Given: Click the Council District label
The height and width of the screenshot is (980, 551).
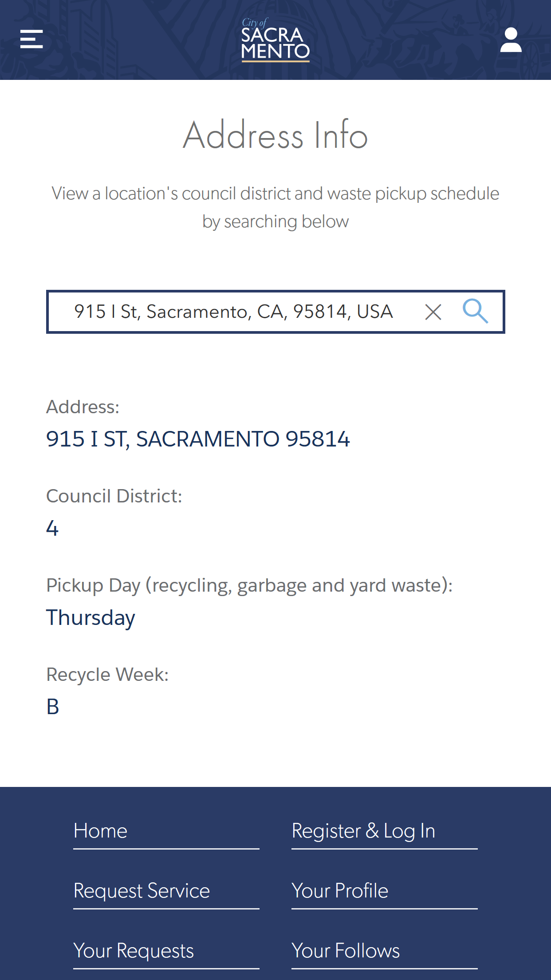Looking at the screenshot, I should [114, 496].
